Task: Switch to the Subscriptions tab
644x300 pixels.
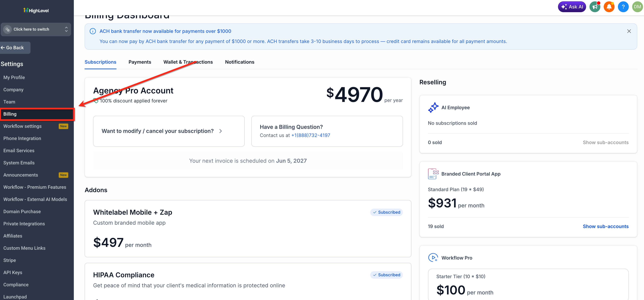Action: (101, 62)
